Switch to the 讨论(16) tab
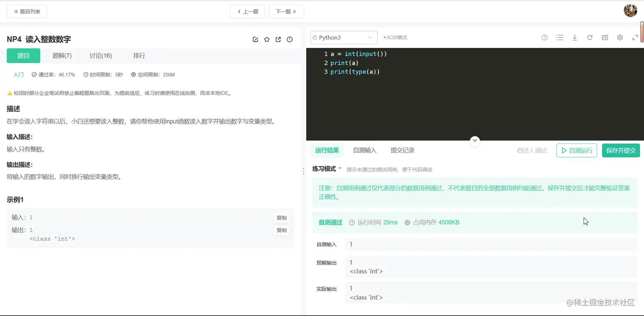 pos(100,55)
